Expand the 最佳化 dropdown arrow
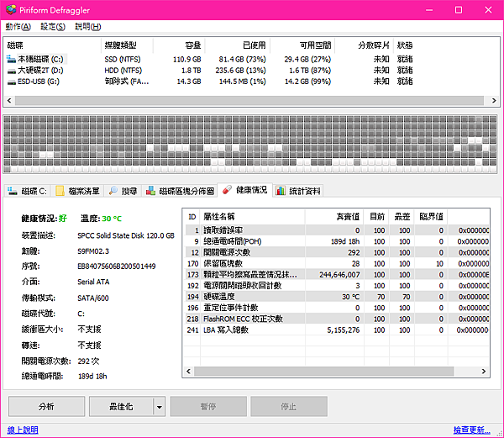 click(160, 407)
